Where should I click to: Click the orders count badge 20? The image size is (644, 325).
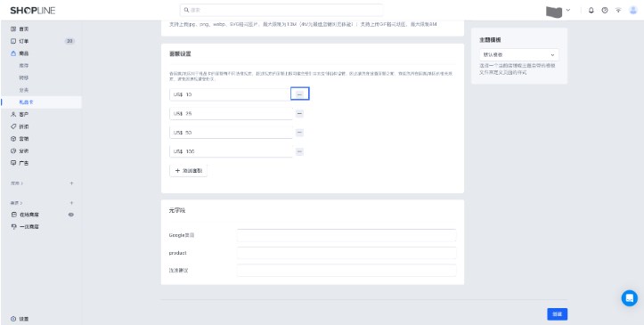[x=69, y=41]
